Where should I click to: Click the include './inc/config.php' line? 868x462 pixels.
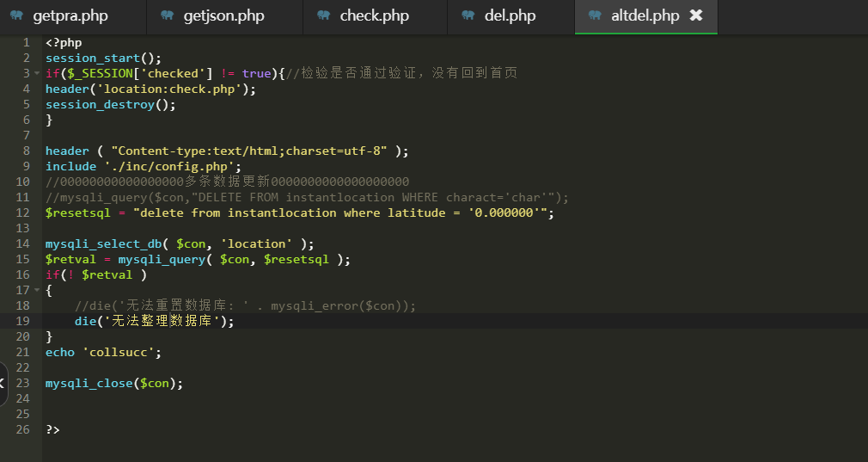pos(143,166)
